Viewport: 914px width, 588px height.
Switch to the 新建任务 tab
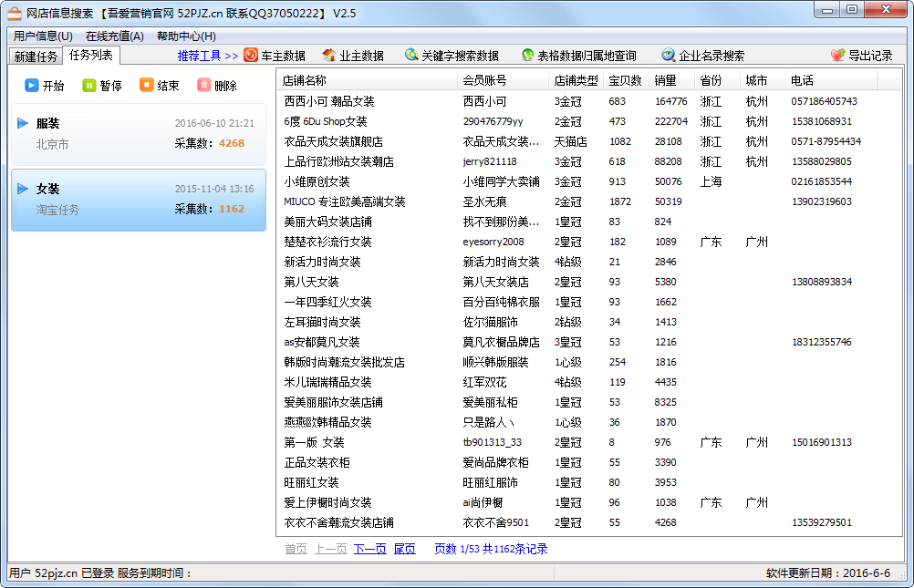point(36,57)
